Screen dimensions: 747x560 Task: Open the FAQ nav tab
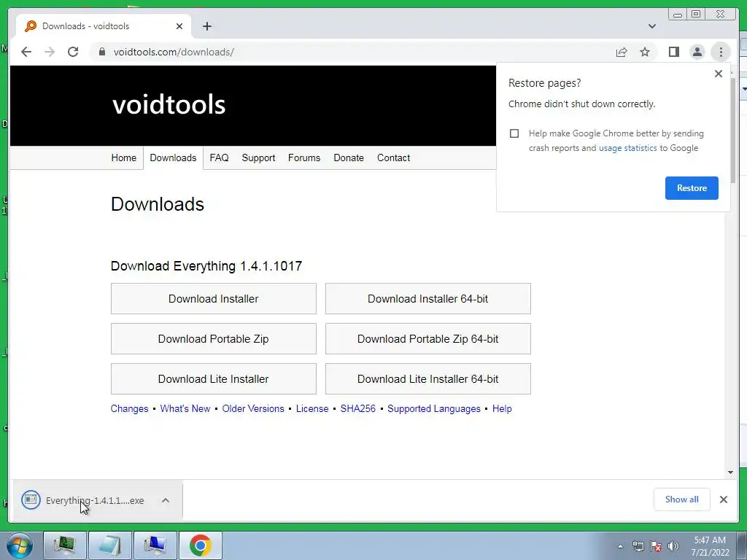point(219,157)
